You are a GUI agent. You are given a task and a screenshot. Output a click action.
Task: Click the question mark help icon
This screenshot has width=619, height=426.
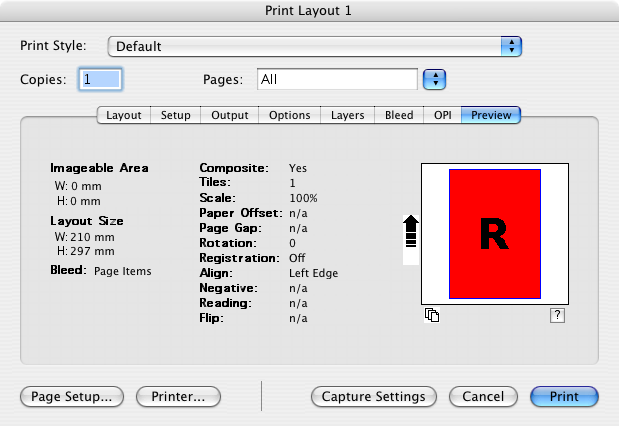pyautogui.click(x=558, y=315)
